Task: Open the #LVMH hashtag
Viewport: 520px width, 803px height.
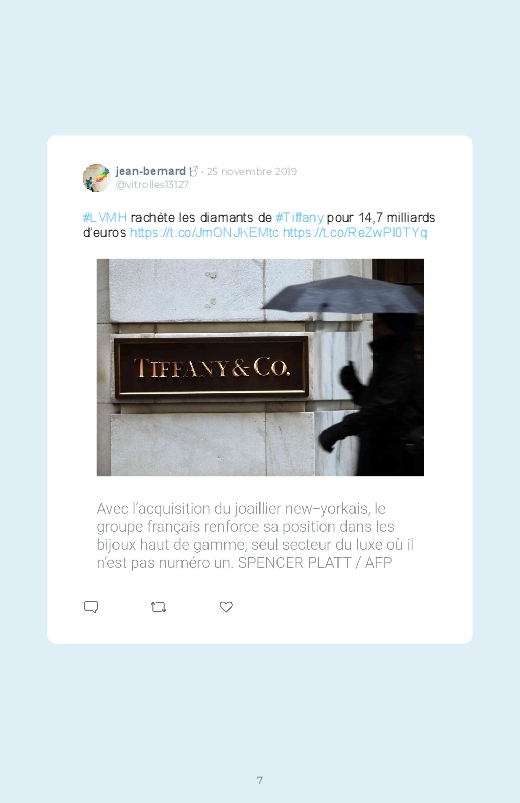Action: 105,218
